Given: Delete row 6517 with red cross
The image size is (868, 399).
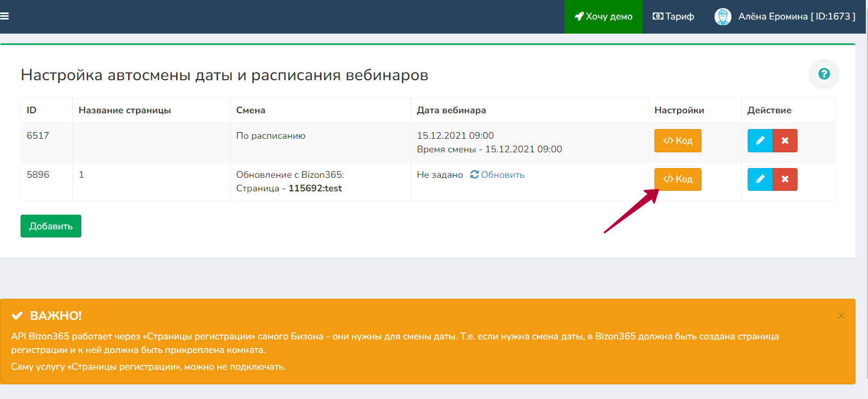Looking at the screenshot, I should (x=785, y=141).
